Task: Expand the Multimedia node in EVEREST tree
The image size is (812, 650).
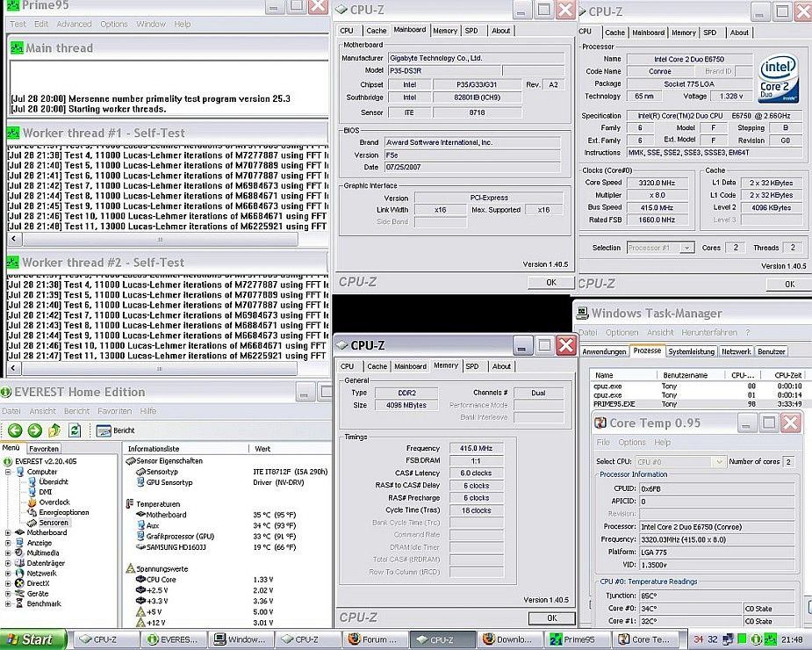Action: point(8,553)
